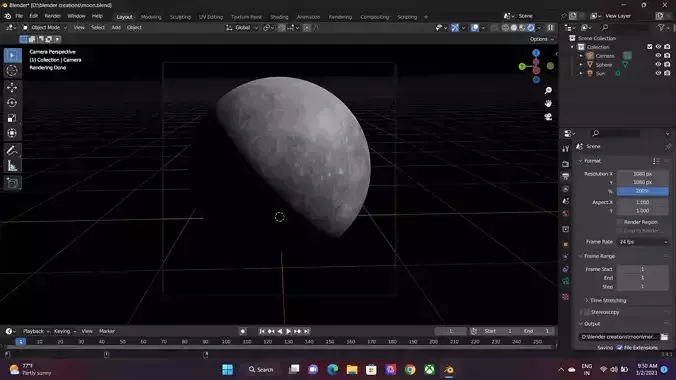Select the Scale tool
The height and width of the screenshot is (380, 676).
(12, 118)
